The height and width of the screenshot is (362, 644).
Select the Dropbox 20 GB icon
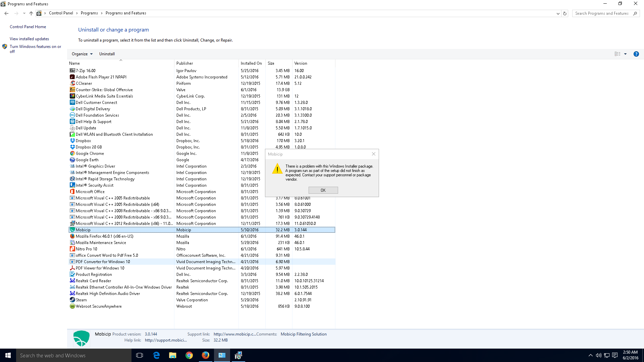tap(72, 147)
